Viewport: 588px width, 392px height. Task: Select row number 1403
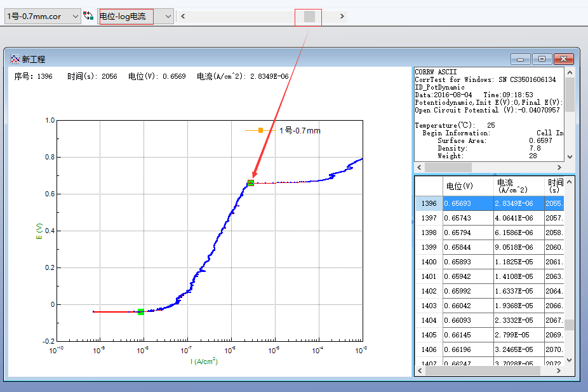pos(429,306)
